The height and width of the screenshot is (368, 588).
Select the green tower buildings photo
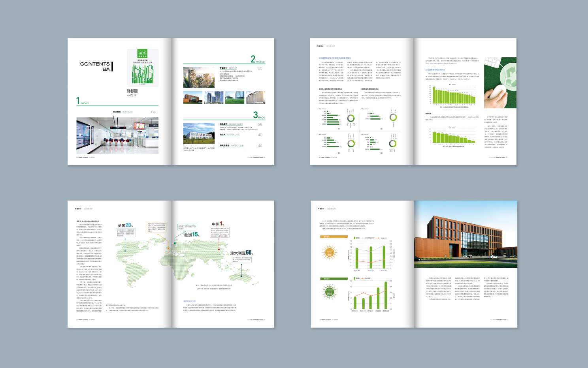199,77
